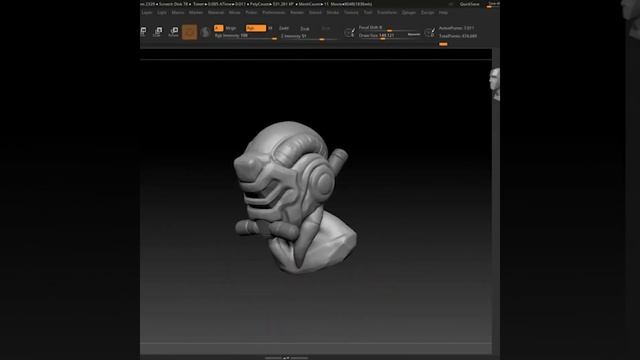Click the helmet bust model in the canvas
The width and height of the screenshot is (640, 360).
[295, 197]
